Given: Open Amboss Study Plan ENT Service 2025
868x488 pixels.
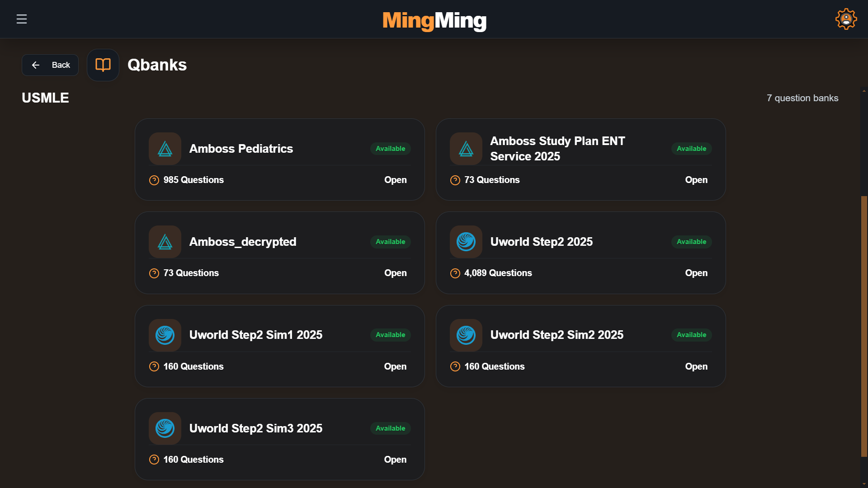Looking at the screenshot, I should coord(696,180).
